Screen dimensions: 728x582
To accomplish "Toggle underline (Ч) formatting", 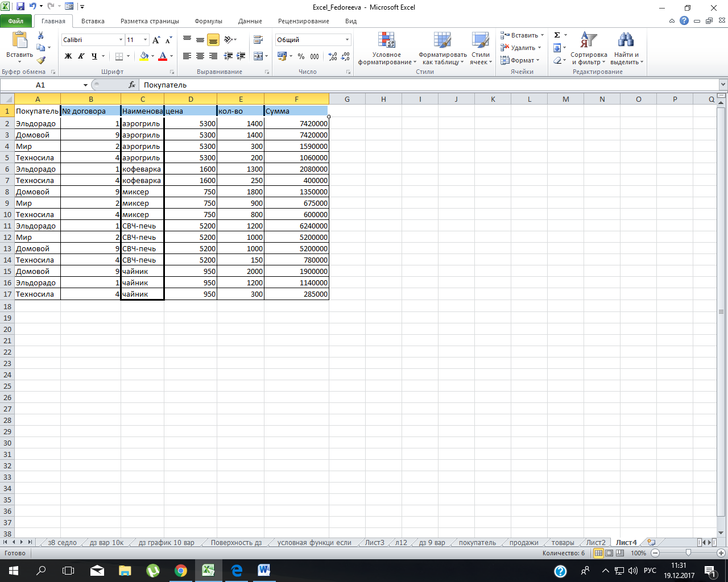I will click(x=94, y=56).
